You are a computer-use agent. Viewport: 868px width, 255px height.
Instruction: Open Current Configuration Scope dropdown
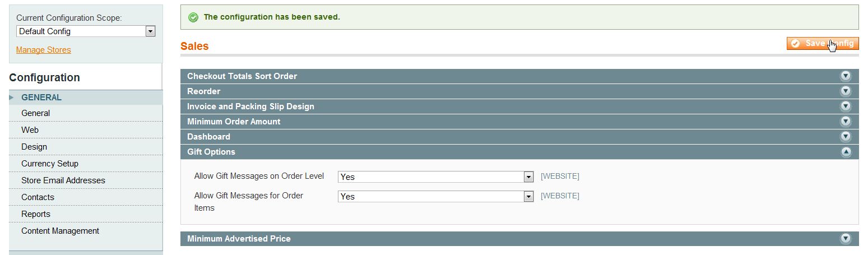86,31
